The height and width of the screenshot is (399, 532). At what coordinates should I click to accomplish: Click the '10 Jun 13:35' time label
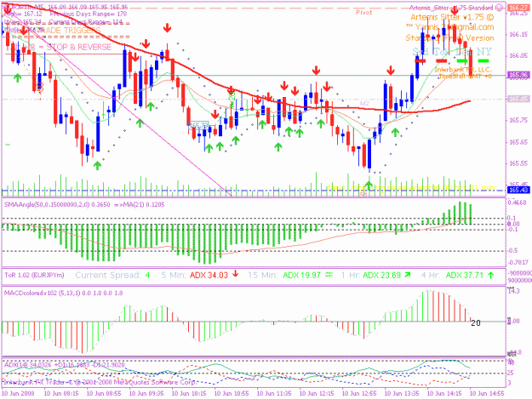pyautogui.click(x=402, y=393)
